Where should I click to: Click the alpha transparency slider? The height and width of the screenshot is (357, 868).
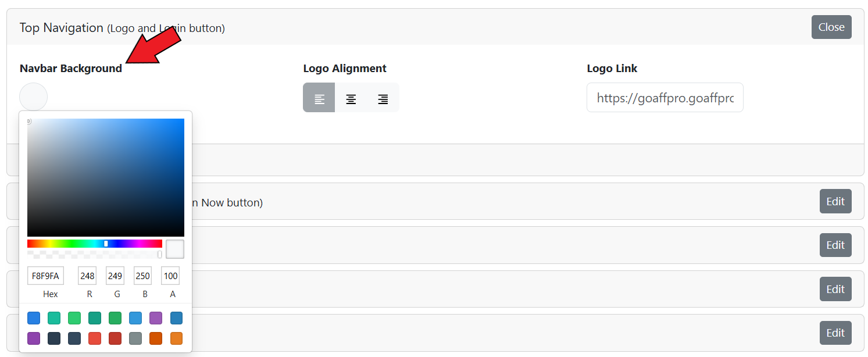94,254
